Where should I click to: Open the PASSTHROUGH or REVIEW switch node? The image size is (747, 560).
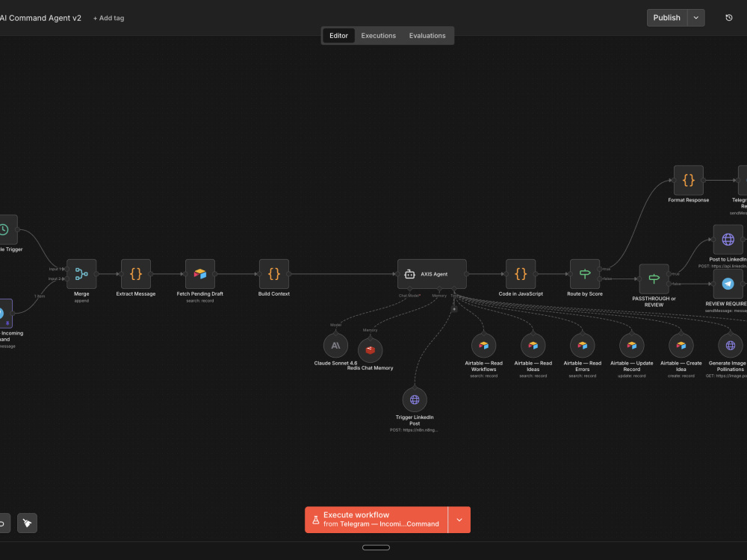pyautogui.click(x=654, y=279)
